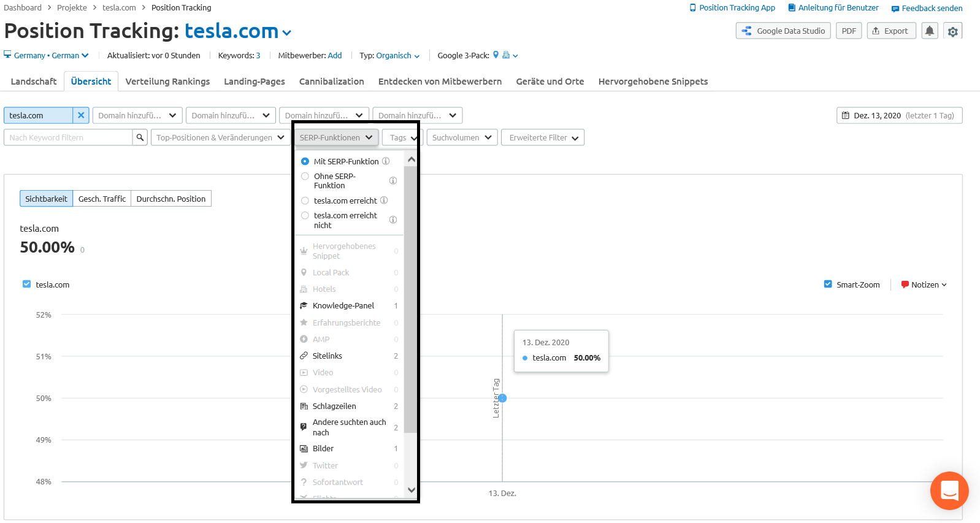The width and height of the screenshot is (980, 523).
Task: Click scroll down arrow in SERP list
Action: point(412,489)
